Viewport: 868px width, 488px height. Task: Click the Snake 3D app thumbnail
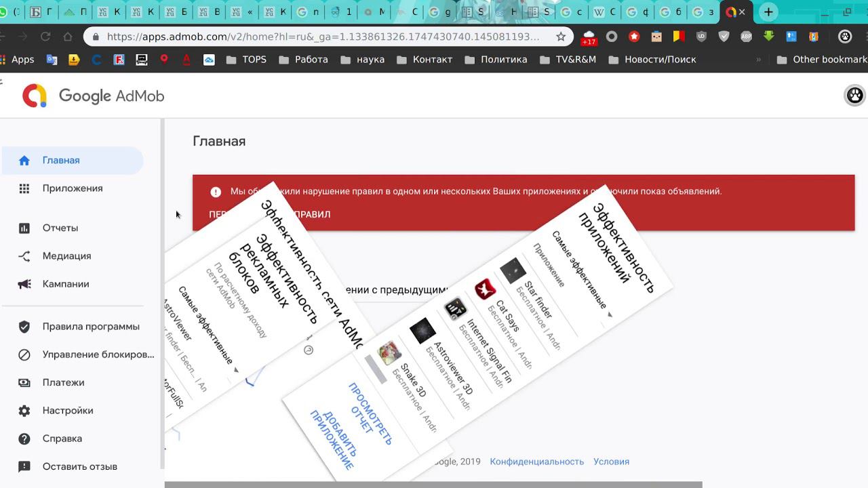click(389, 353)
